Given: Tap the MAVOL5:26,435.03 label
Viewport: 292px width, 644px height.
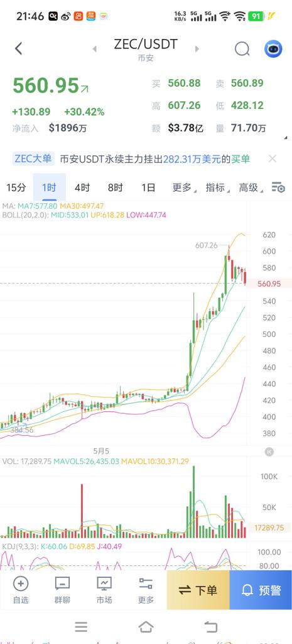Looking at the screenshot, I should (x=86, y=461).
